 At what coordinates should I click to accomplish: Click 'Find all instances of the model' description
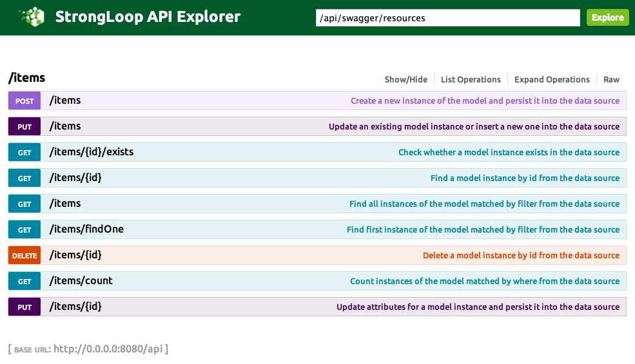point(484,204)
